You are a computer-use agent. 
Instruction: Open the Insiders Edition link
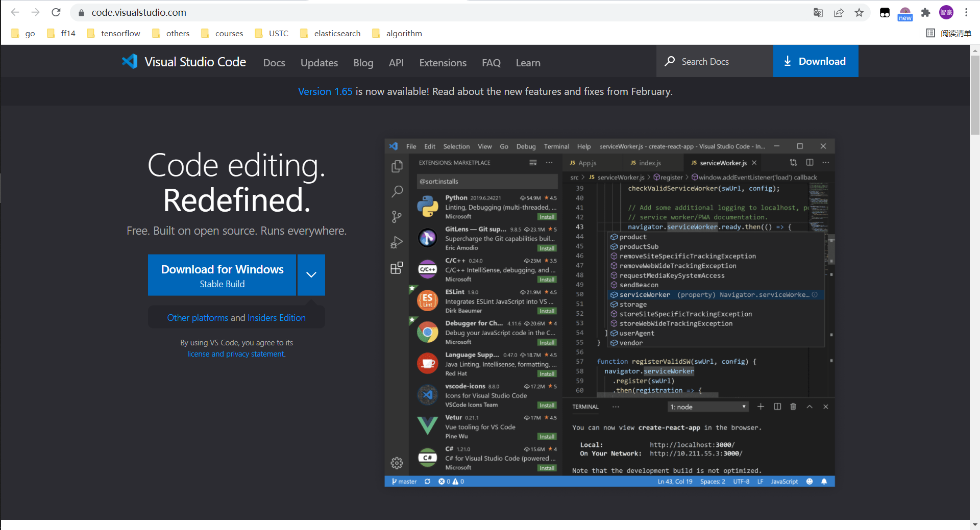277,318
